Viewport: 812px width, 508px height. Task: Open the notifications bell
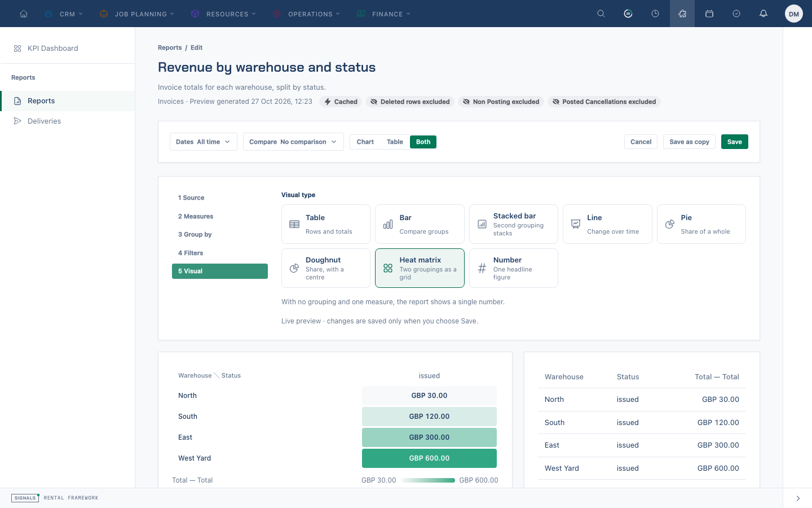pos(764,14)
